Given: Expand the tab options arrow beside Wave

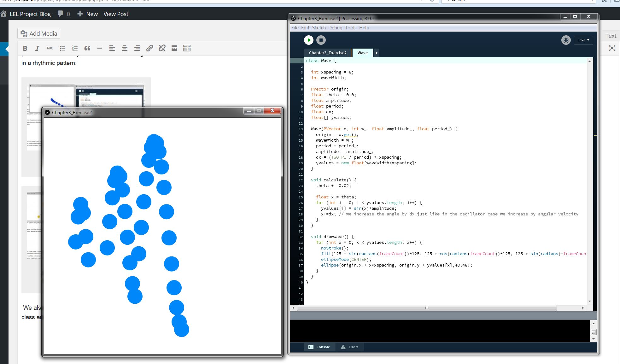Looking at the screenshot, I should [376, 53].
